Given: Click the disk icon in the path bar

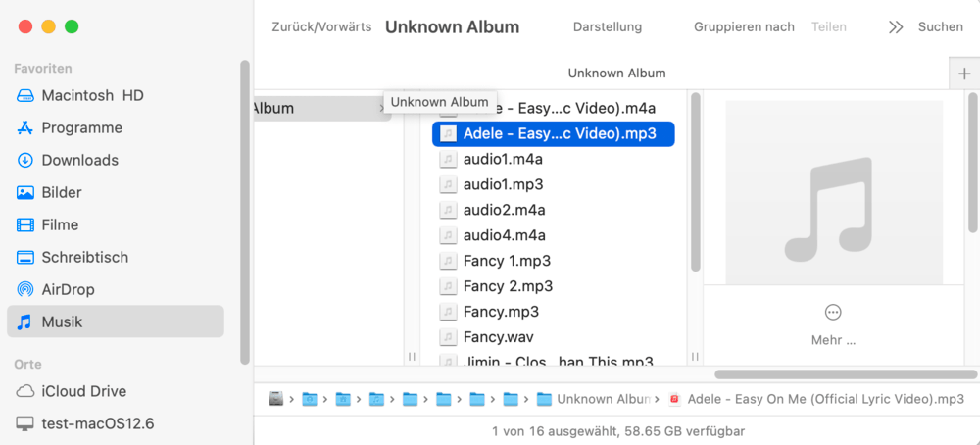Looking at the screenshot, I should pos(276,399).
